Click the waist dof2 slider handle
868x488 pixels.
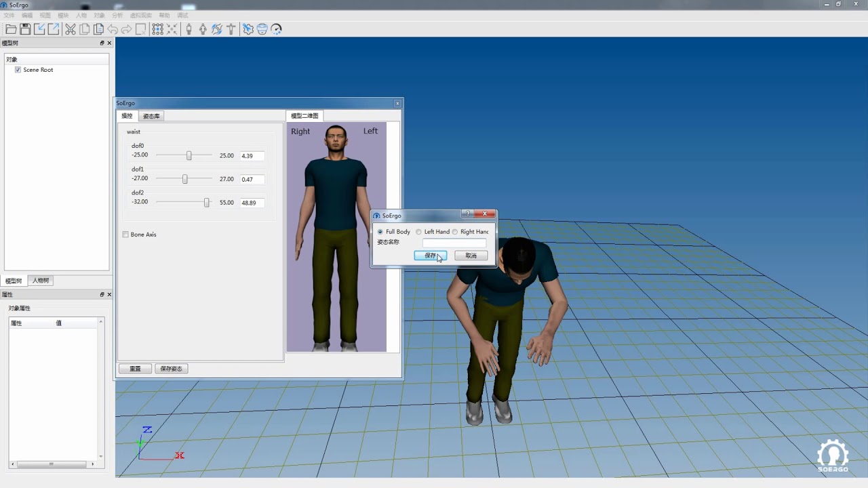pyautogui.click(x=207, y=202)
